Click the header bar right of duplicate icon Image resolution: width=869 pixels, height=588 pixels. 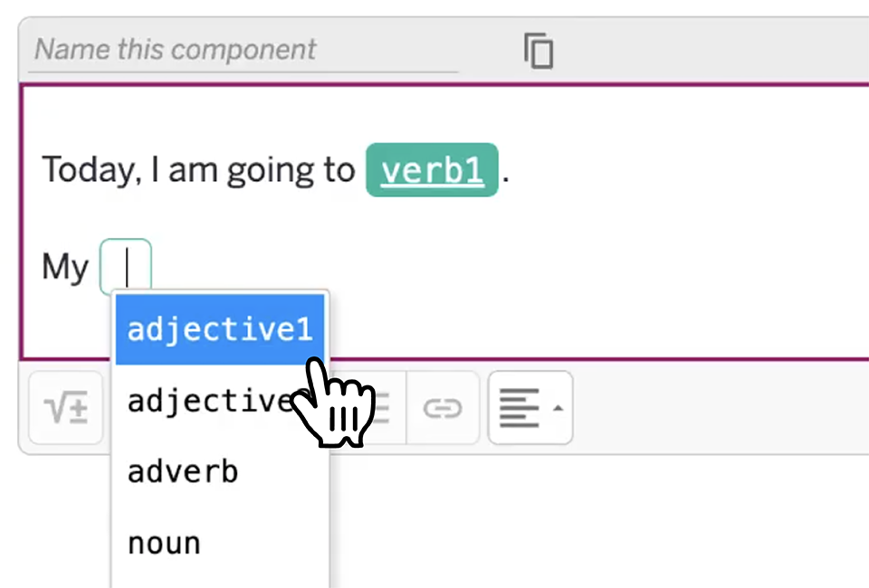point(706,51)
